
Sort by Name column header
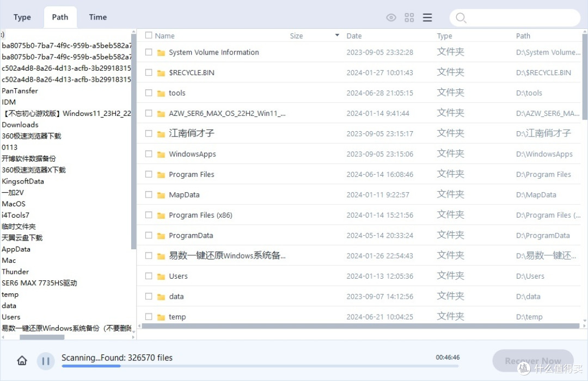point(164,35)
